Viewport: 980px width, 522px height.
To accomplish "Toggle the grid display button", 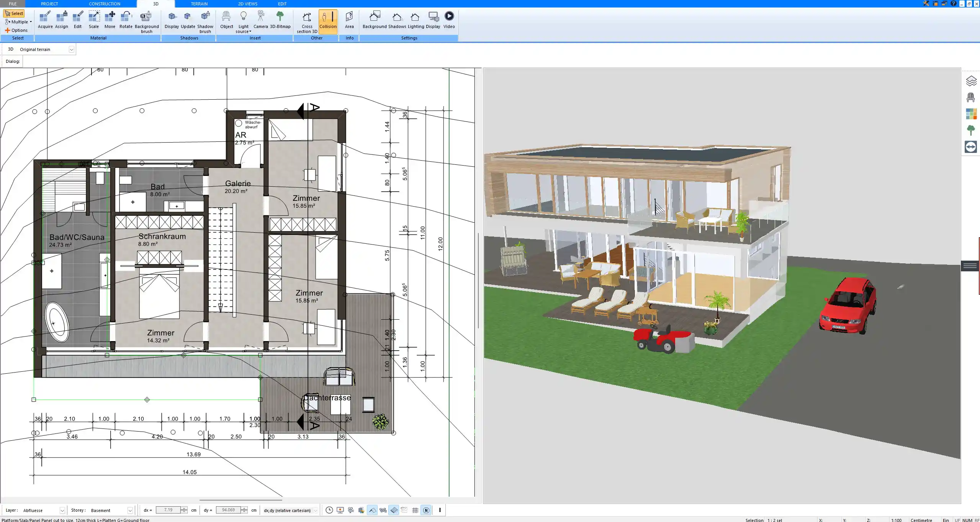I will tap(415, 510).
